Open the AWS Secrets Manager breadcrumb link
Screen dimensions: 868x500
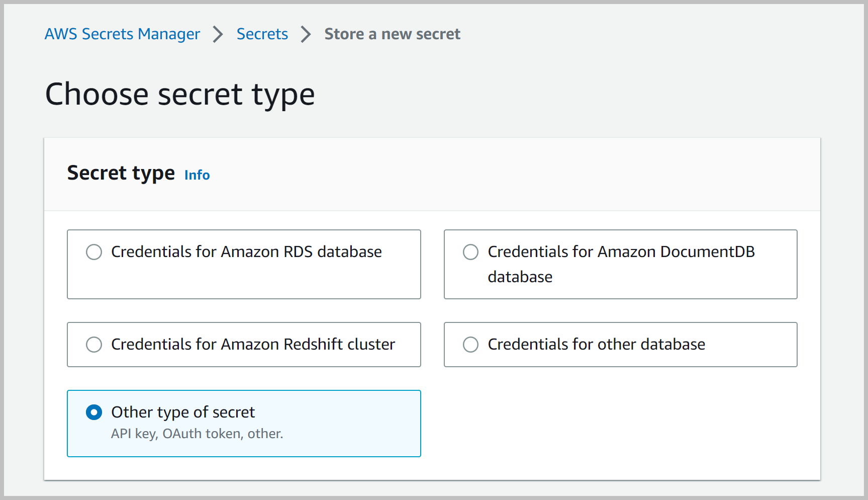click(122, 34)
